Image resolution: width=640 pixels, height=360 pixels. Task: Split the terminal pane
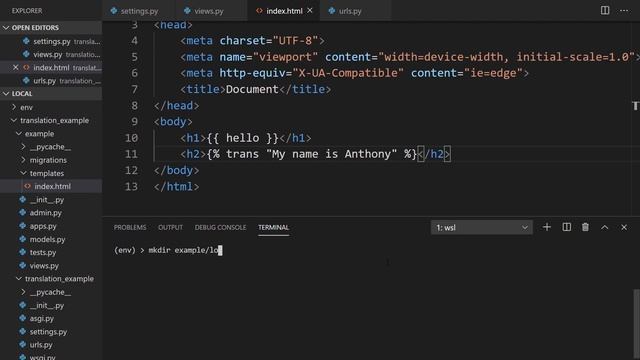click(x=567, y=227)
